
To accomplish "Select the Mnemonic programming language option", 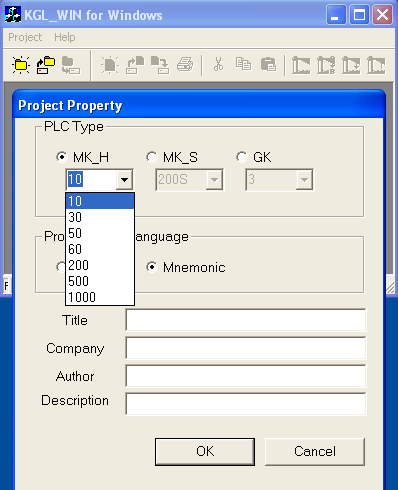I will click(152, 267).
